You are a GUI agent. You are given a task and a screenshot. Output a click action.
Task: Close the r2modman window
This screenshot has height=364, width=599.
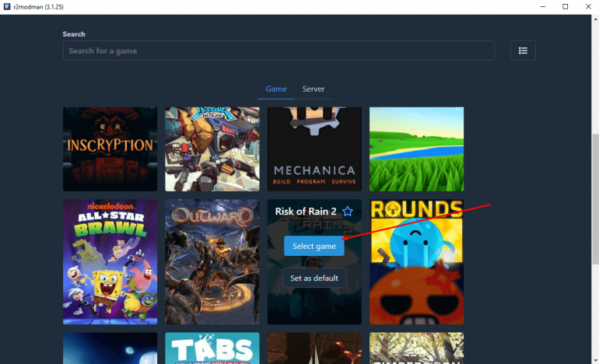[588, 6]
